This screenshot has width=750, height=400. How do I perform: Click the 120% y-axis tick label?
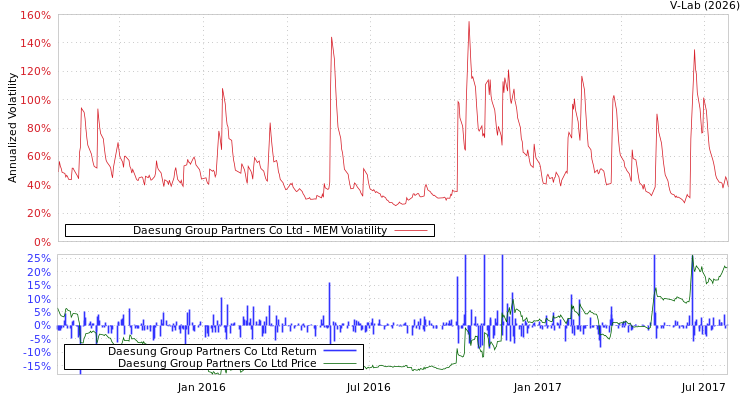tap(35, 72)
